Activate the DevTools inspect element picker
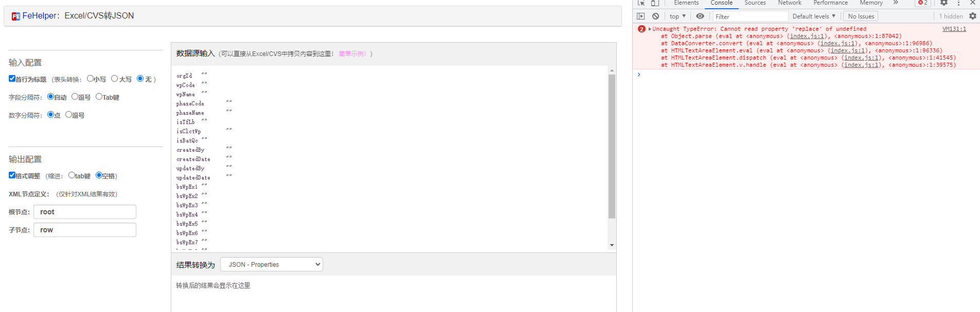 pos(641,3)
